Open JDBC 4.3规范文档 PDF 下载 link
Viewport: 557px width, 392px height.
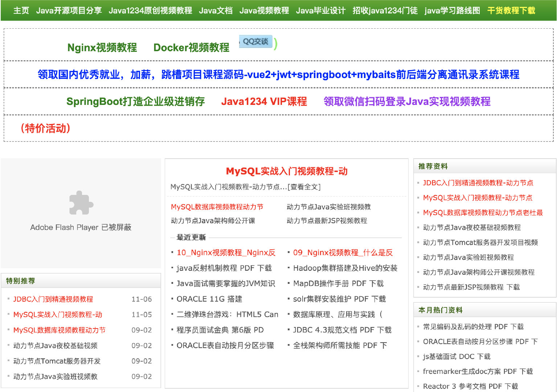[x=342, y=330]
